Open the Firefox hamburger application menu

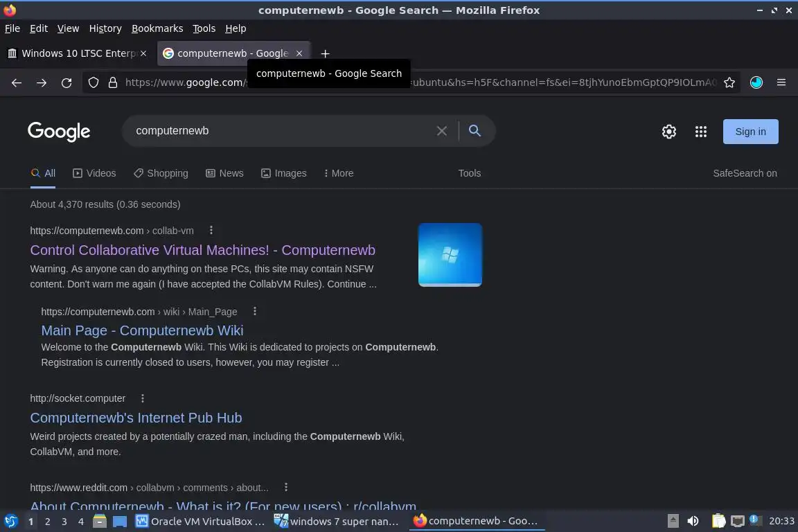pos(781,82)
